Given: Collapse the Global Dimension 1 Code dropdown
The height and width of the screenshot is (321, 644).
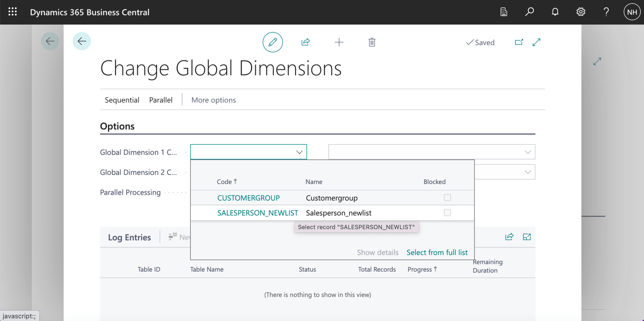Looking at the screenshot, I should pyautogui.click(x=299, y=152).
